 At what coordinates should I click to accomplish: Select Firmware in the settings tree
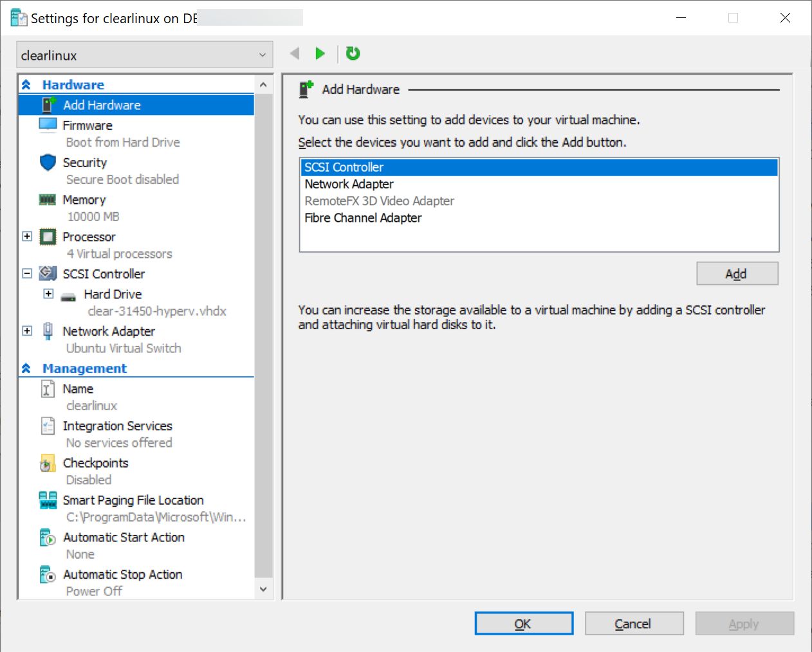click(88, 125)
